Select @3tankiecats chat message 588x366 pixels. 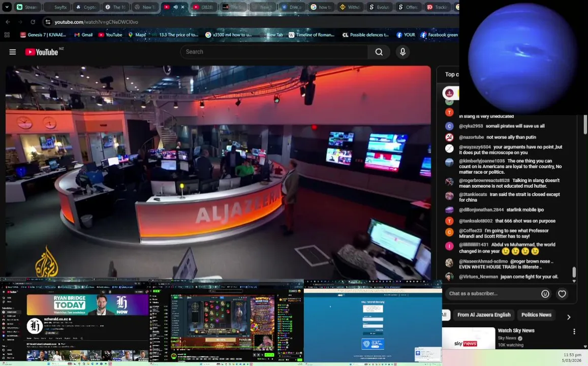click(510, 197)
